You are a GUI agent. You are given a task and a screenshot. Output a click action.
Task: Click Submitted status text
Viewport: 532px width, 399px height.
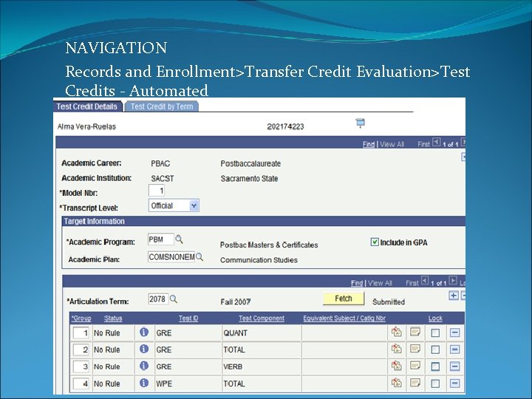point(389,302)
